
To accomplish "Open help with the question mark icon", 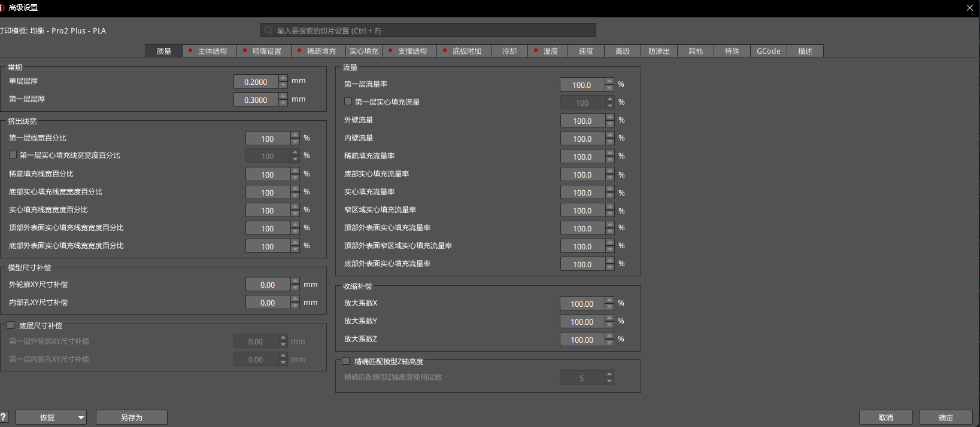I will pos(4,417).
